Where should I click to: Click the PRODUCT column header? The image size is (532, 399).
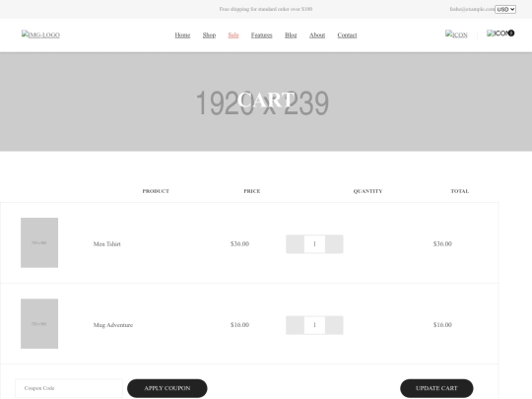click(156, 191)
